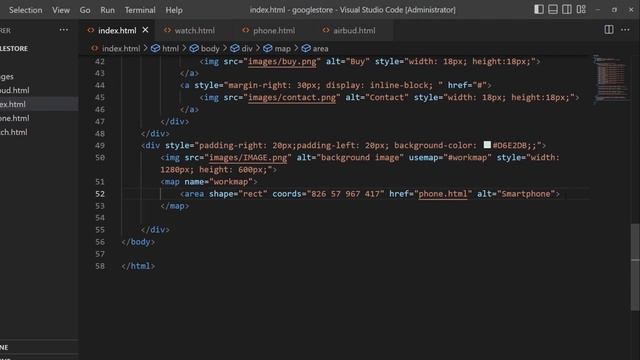Click the html breadcrumb element

pos(165,49)
